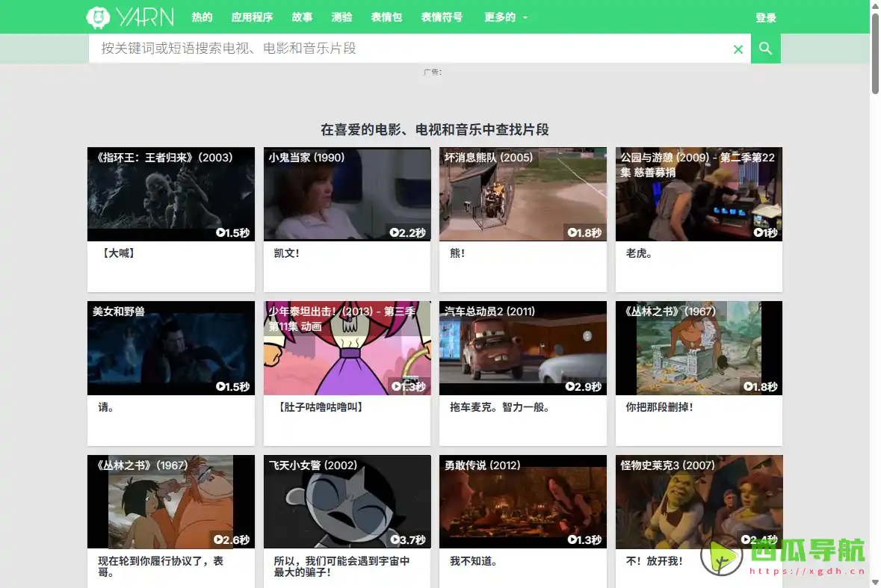881x588 pixels.
Task: Open the 更多的 dropdown menu
Action: [498, 16]
